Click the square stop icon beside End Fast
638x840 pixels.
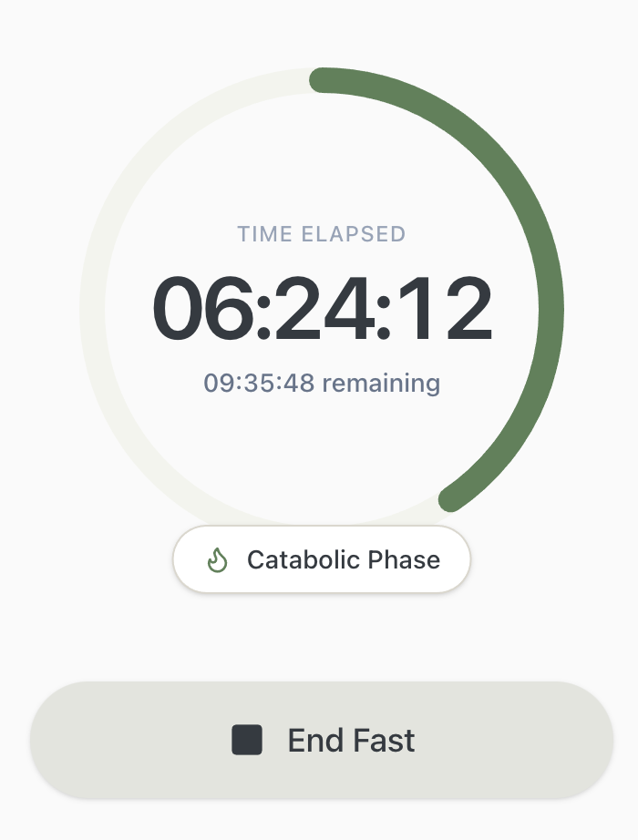pos(247,740)
